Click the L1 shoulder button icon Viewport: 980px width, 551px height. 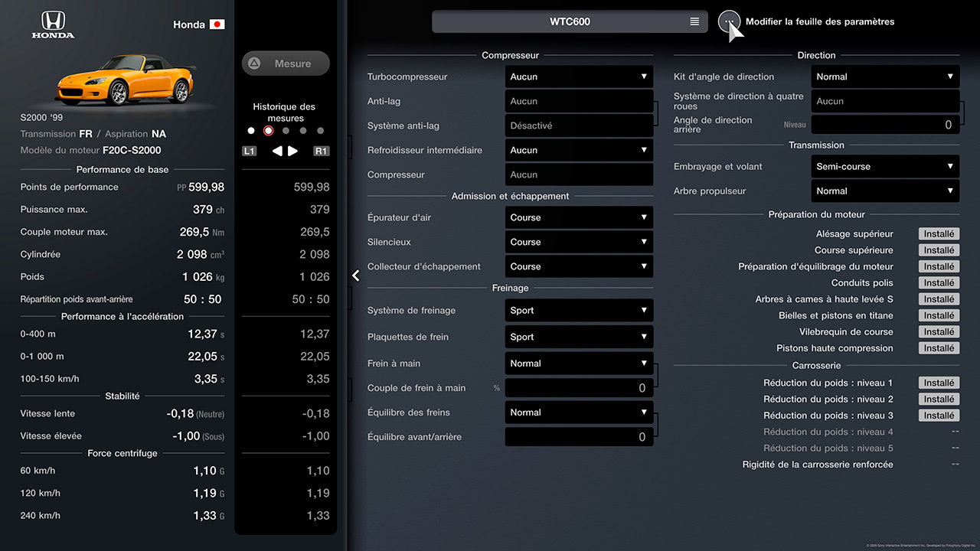click(x=250, y=151)
